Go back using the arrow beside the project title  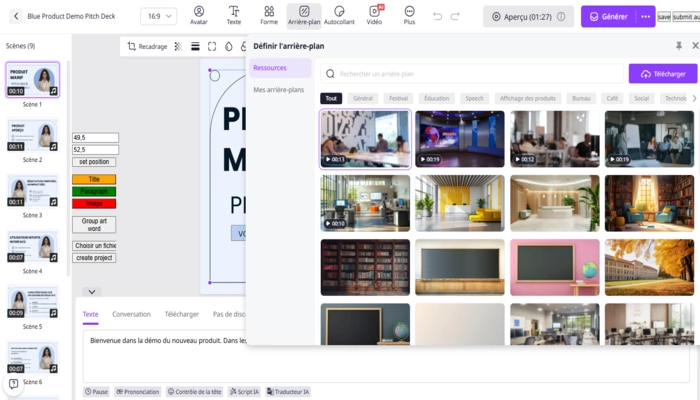tap(16, 17)
